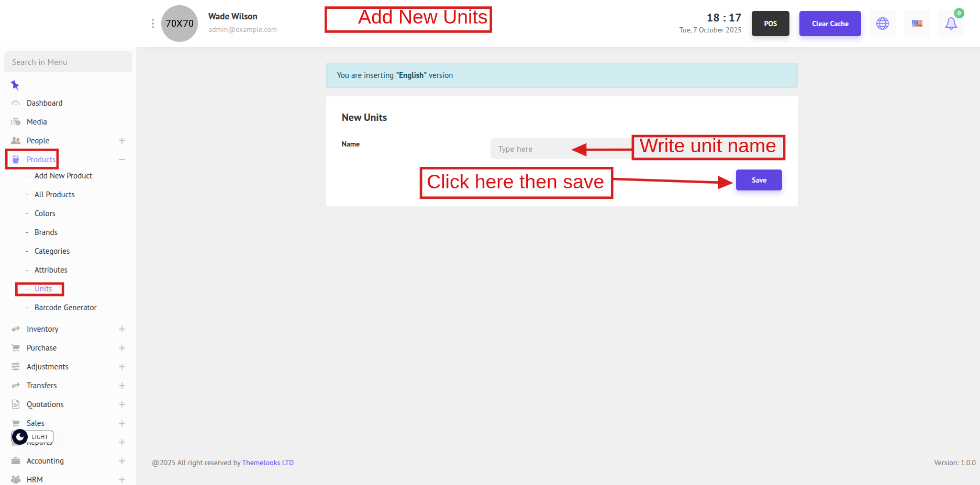Go to All Products page
The height and width of the screenshot is (485, 980).
pos(54,195)
